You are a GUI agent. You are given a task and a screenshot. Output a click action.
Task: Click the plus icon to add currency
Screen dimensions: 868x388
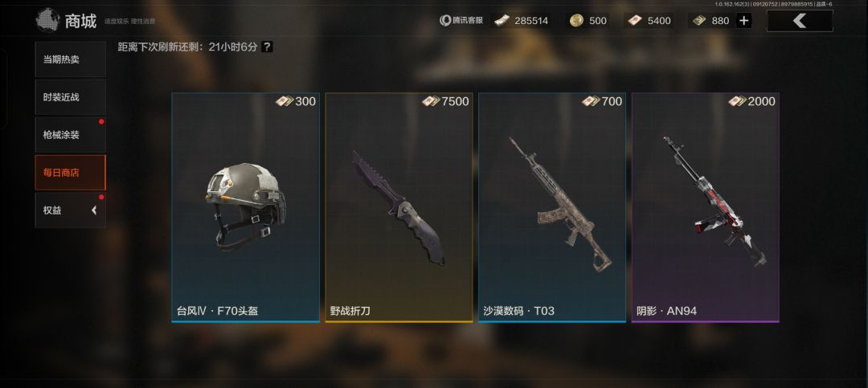click(x=744, y=21)
